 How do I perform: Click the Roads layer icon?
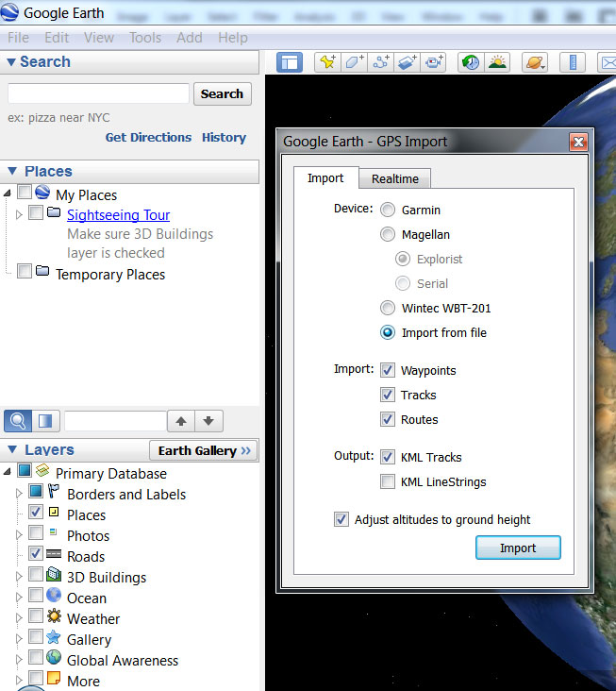click(x=54, y=553)
